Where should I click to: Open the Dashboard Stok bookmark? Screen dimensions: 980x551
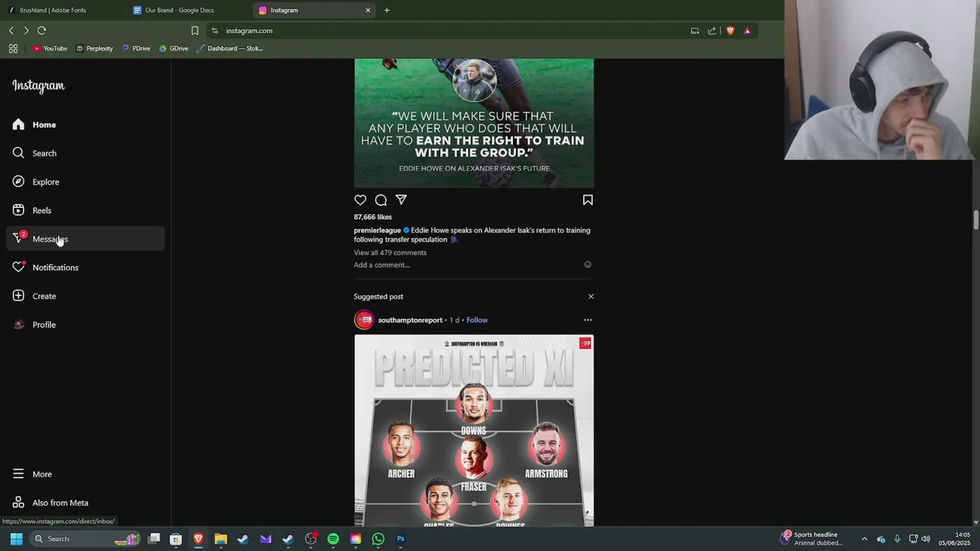(230, 48)
